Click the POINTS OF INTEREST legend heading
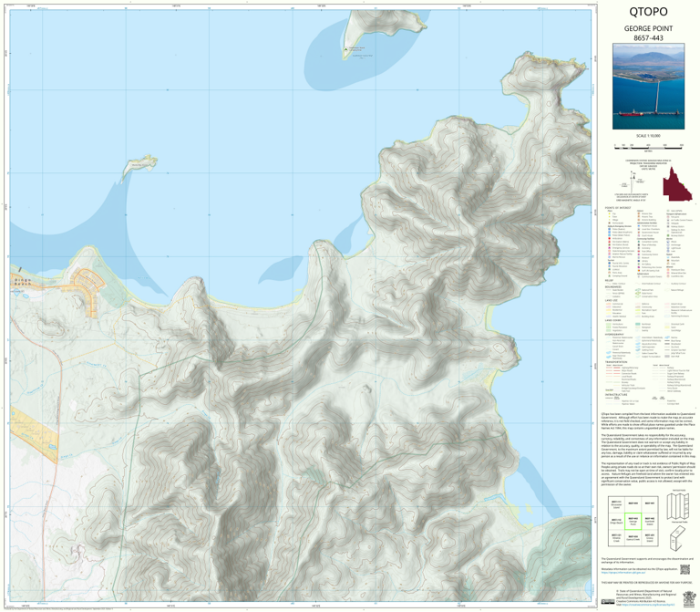This screenshot has width=700, height=612. (618, 208)
